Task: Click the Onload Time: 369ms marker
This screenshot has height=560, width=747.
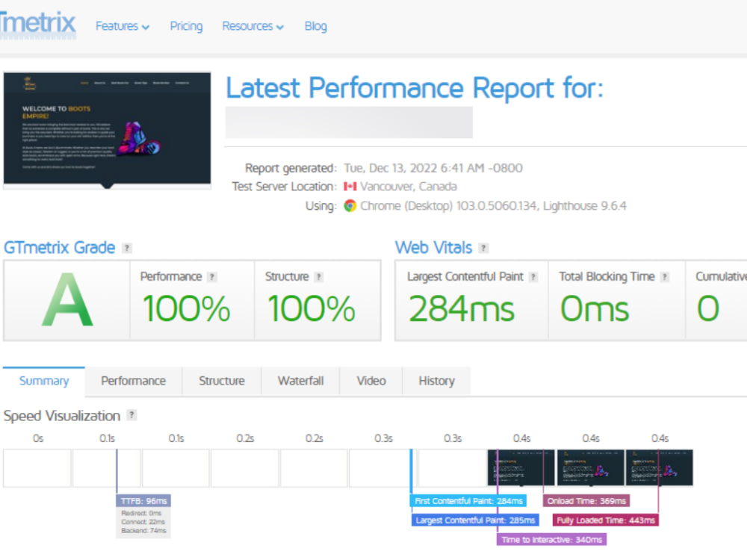Action: point(586,501)
